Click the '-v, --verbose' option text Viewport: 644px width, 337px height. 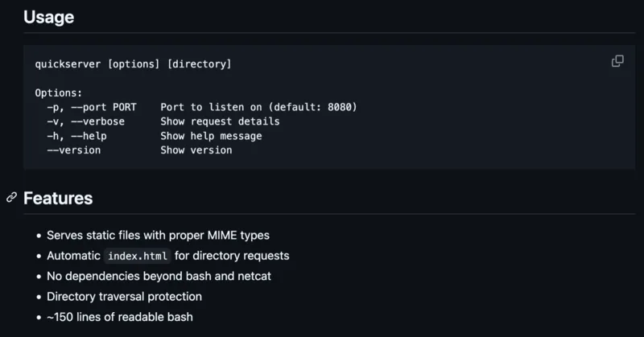click(x=85, y=121)
